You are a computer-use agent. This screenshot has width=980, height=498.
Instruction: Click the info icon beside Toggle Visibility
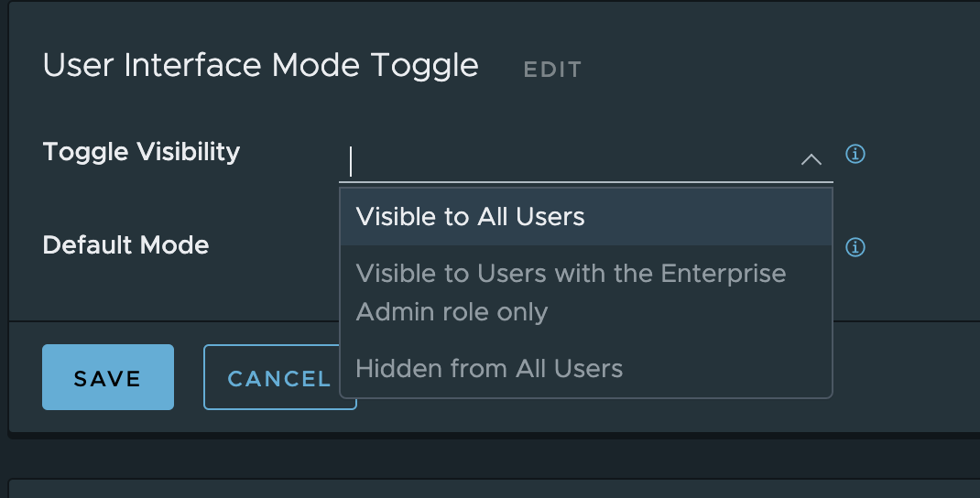click(x=855, y=154)
